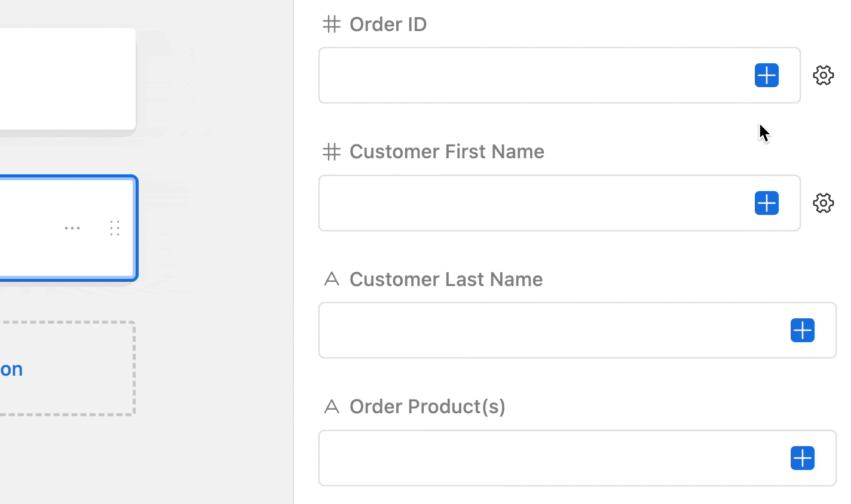Select the Customer Last Name text box
The height and width of the screenshot is (504, 851).
550,330
